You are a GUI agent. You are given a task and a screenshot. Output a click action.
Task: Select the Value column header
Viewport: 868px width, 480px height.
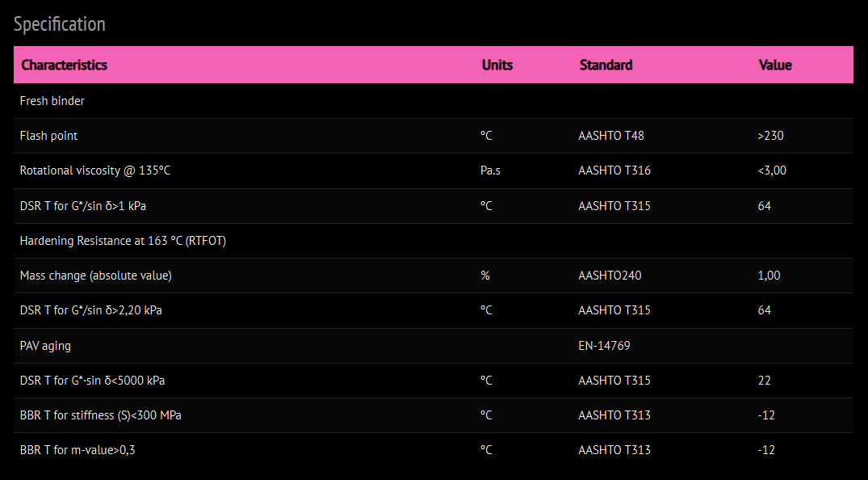pos(774,65)
